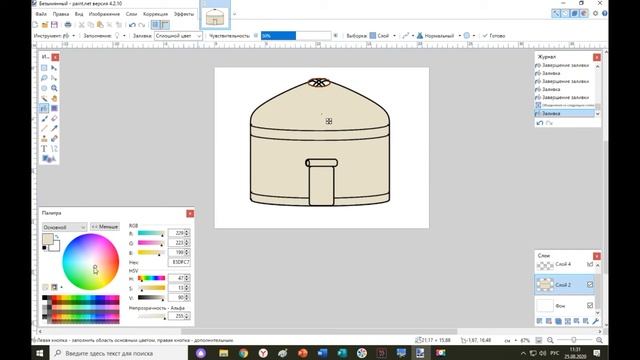Click zoom in magnifier in status bar
This screenshot has height=360, width=640.
tap(599, 340)
